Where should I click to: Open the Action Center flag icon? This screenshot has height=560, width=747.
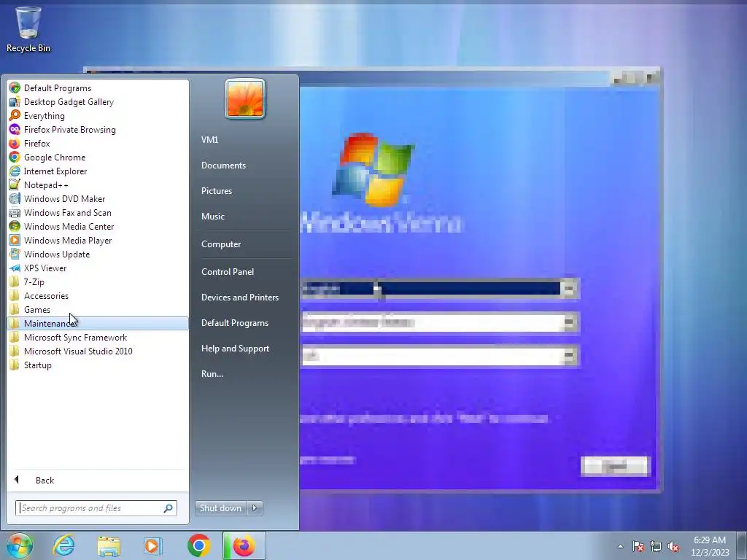click(x=638, y=546)
